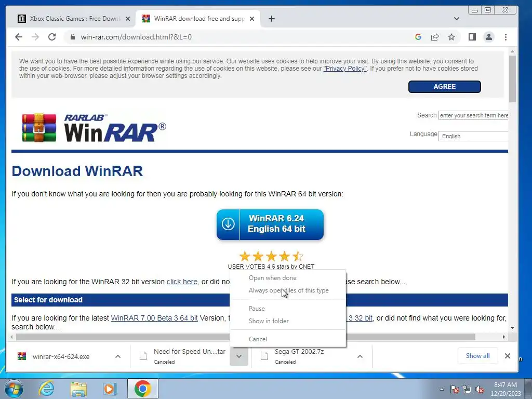Click the vertical scrollbar up arrow

coord(512,51)
